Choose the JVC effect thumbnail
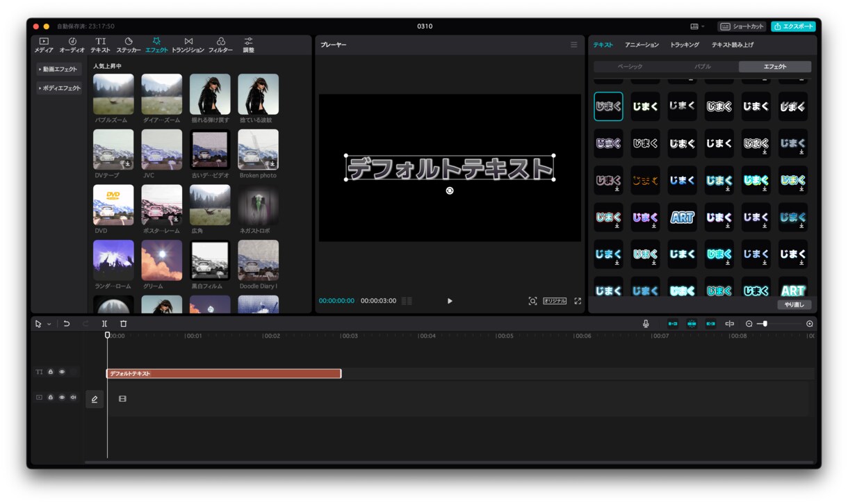848x504 pixels. [x=161, y=149]
